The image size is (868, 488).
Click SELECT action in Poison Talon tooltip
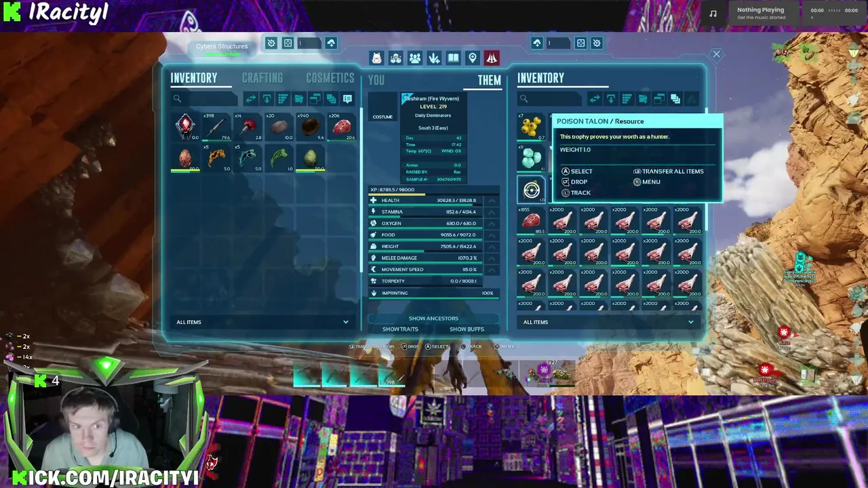pos(576,171)
